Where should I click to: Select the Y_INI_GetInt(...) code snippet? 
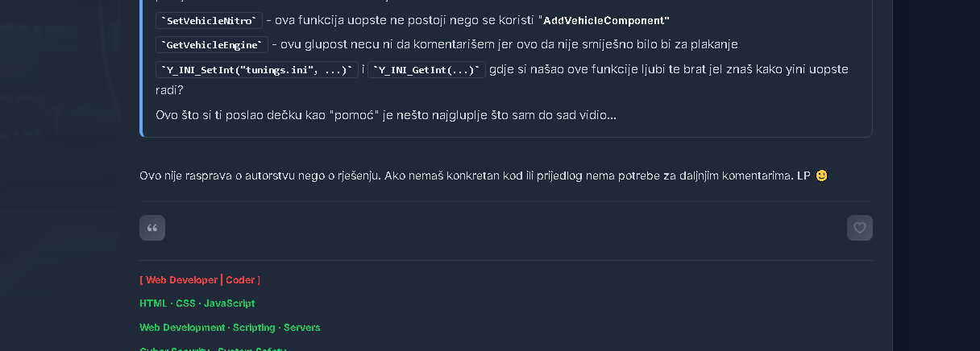point(426,70)
